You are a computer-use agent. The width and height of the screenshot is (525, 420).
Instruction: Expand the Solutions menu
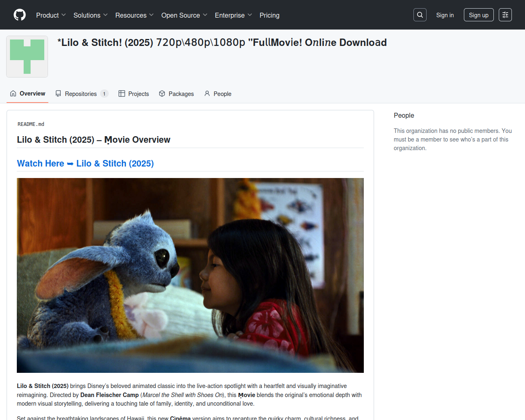point(91,15)
